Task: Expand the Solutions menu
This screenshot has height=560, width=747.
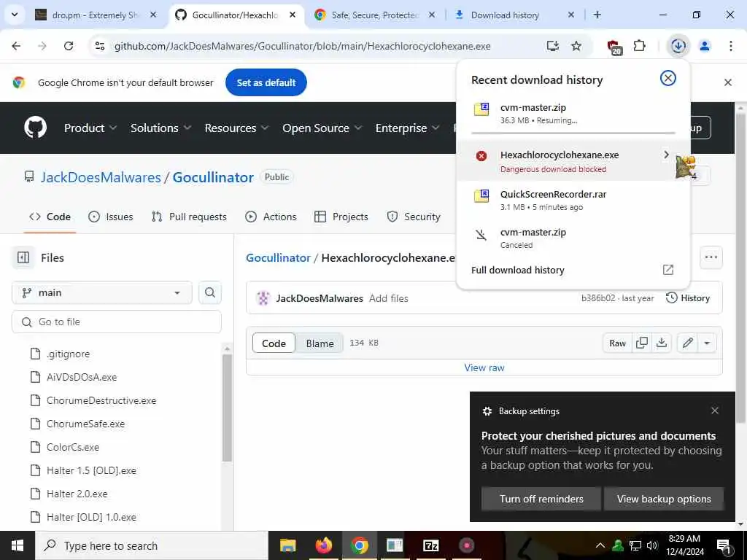Action: [x=161, y=128]
